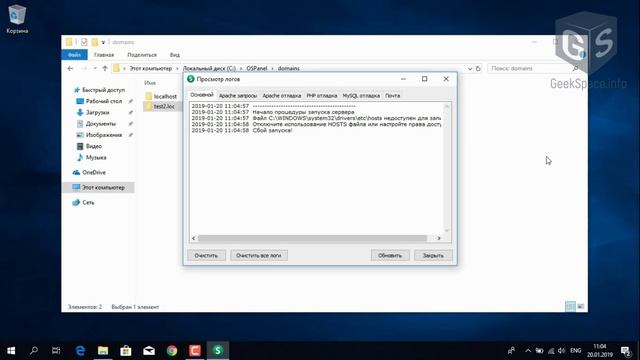Open the Главная ribbon tab in Explorer
This screenshot has width=640, height=360.
pyautogui.click(x=104, y=55)
